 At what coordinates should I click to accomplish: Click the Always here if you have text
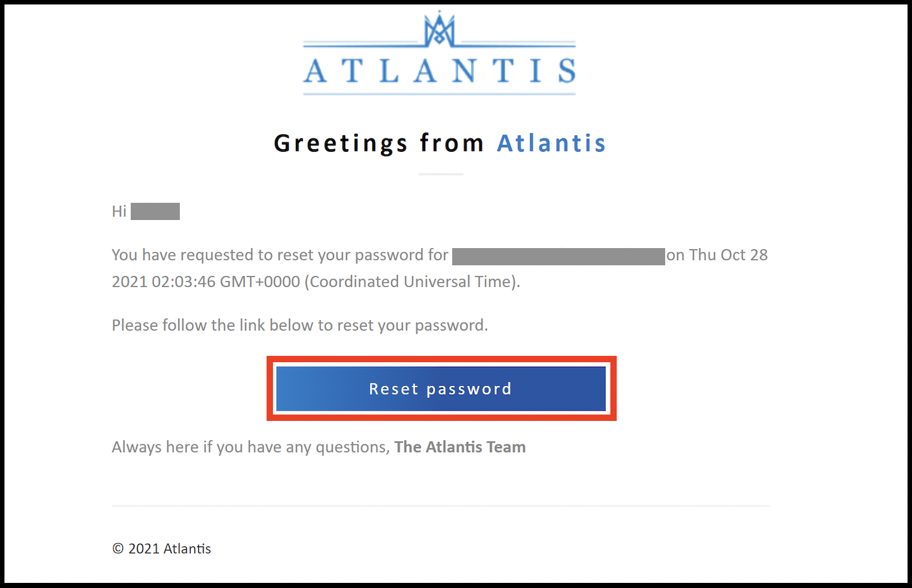(x=251, y=447)
